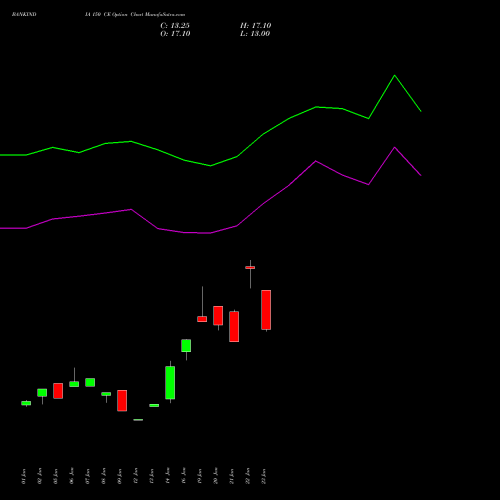500x500 pixels.
Task: Click the purple lower line's highest peak
Action: pos(395,147)
